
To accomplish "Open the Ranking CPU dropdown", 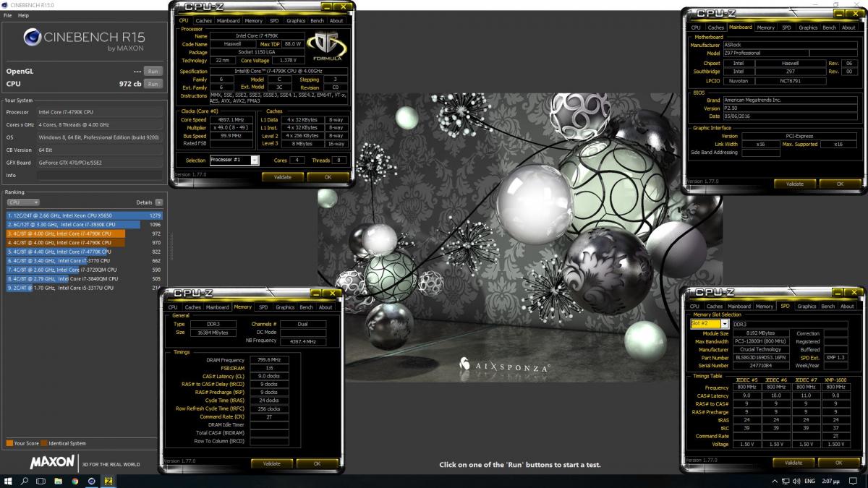I will pyautogui.click(x=22, y=202).
